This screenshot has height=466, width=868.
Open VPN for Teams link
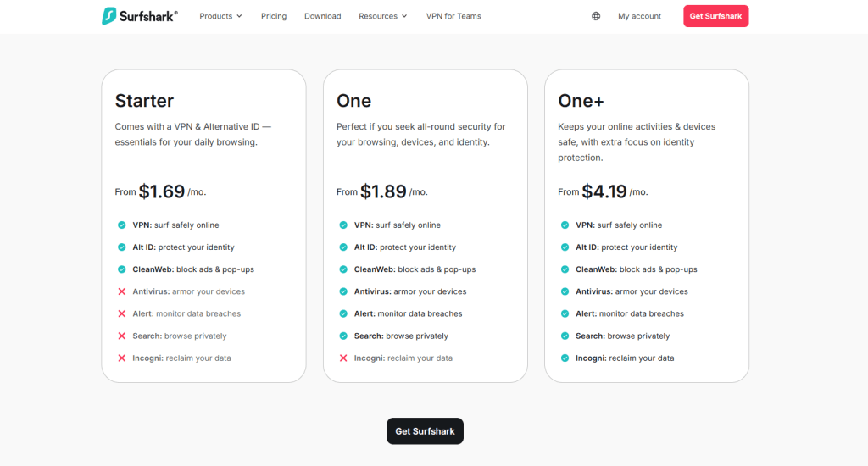453,16
